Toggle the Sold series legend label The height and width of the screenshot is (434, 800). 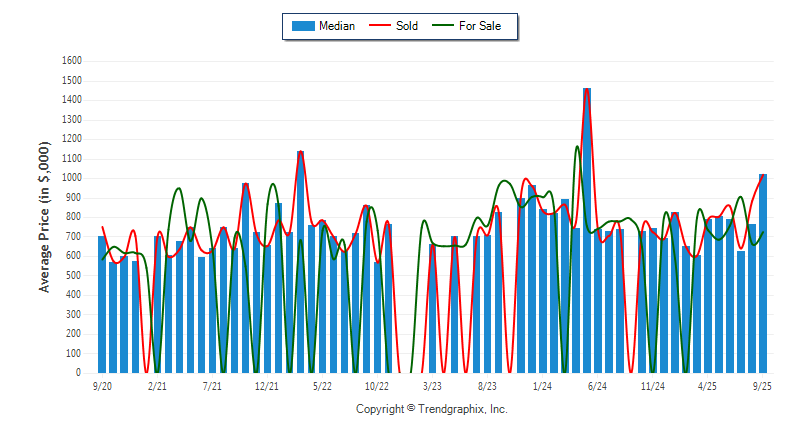click(407, 26)
